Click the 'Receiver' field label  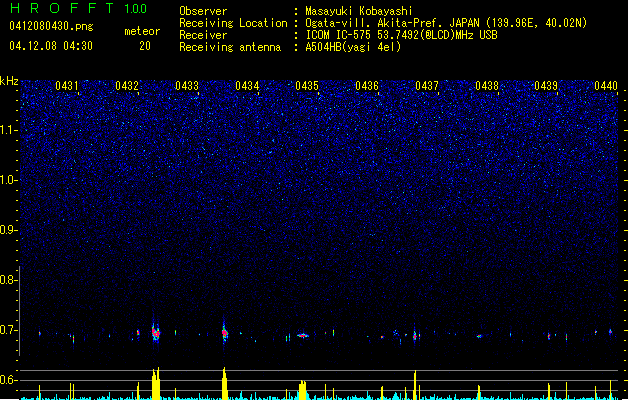point(203,35)
